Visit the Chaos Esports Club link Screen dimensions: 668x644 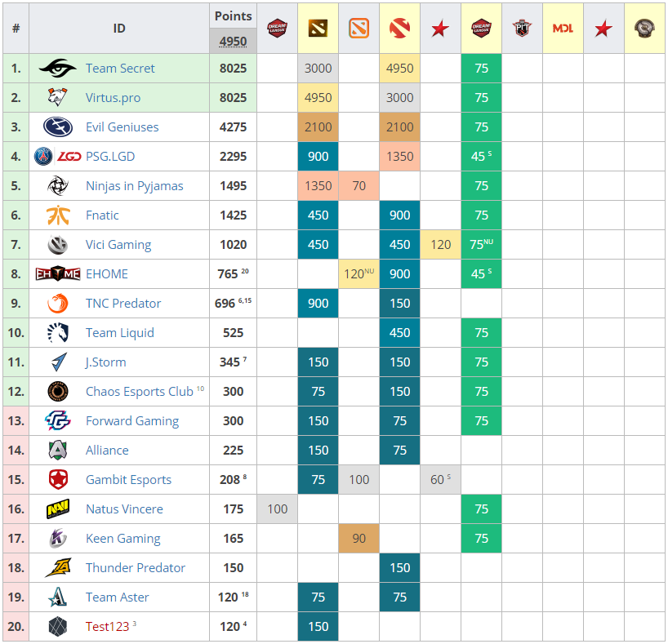[140, 392]
